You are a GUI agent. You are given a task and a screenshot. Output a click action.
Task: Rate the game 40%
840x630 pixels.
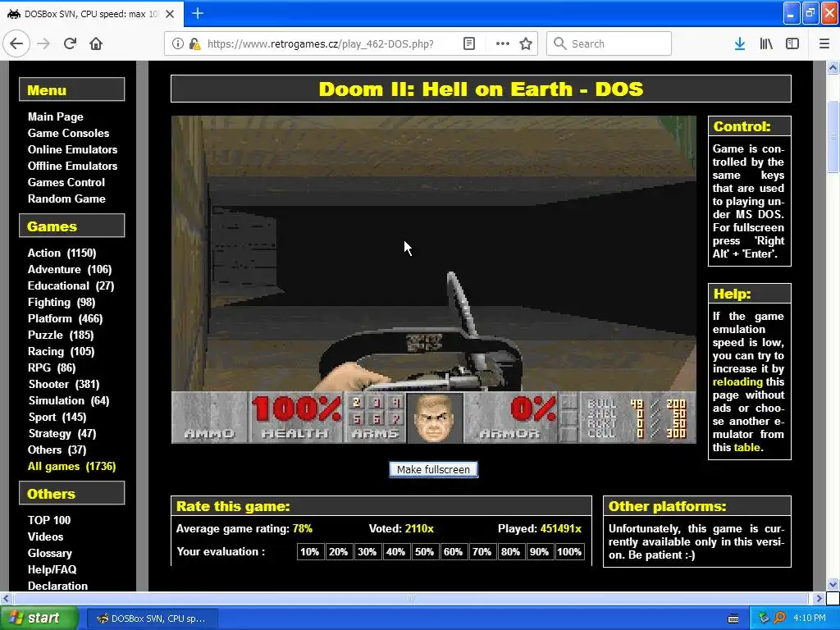coord(396,552)
